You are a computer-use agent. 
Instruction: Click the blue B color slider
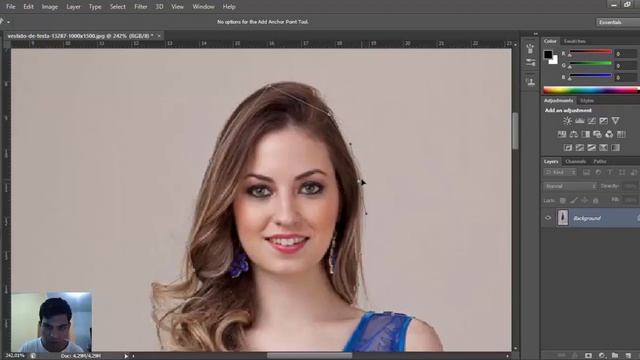[x=591, y=75]
